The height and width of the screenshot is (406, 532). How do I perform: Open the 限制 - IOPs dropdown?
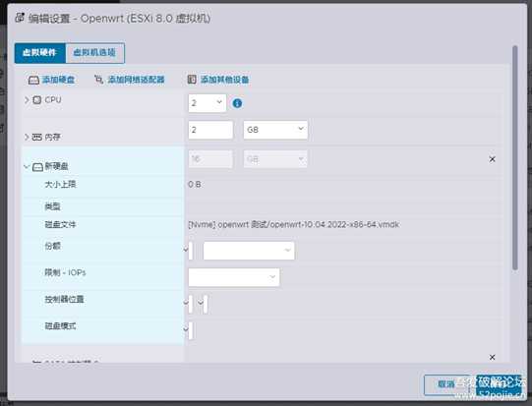pos(234,277)
